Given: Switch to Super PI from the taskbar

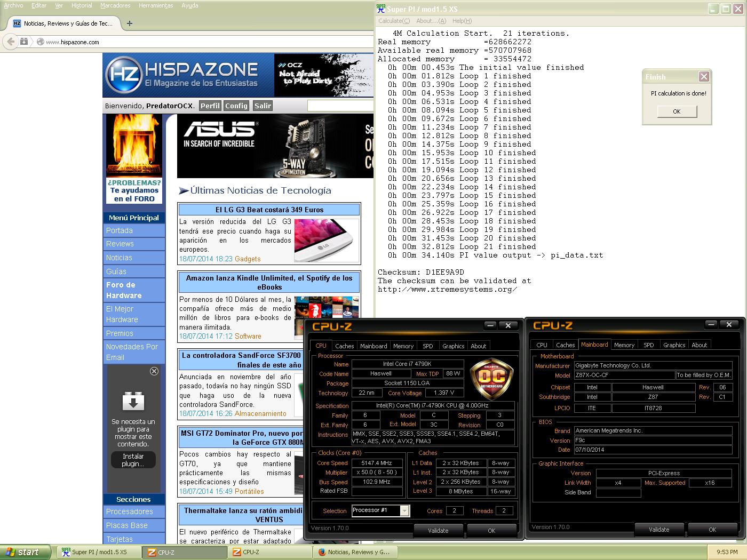Looking at the screenshot, I should 100,552.
